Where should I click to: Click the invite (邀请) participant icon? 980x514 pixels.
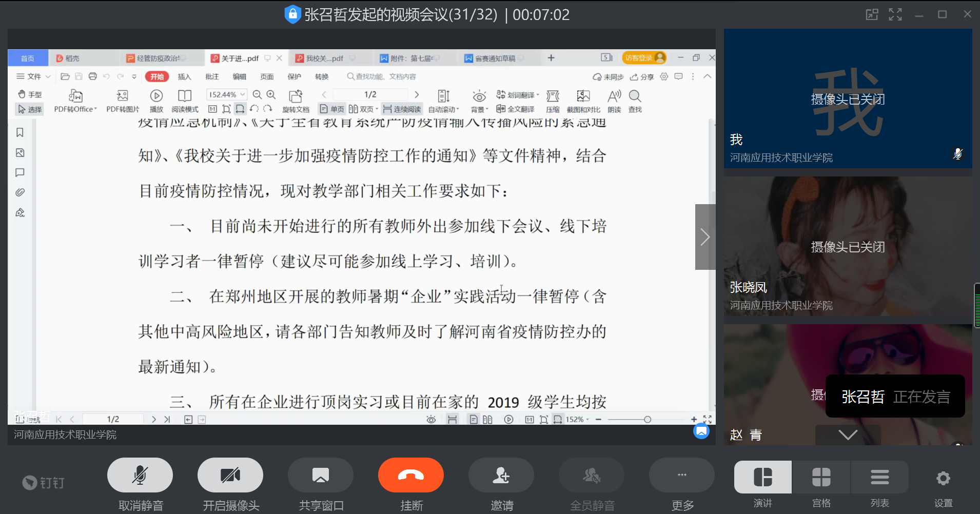tap(501, 475)
